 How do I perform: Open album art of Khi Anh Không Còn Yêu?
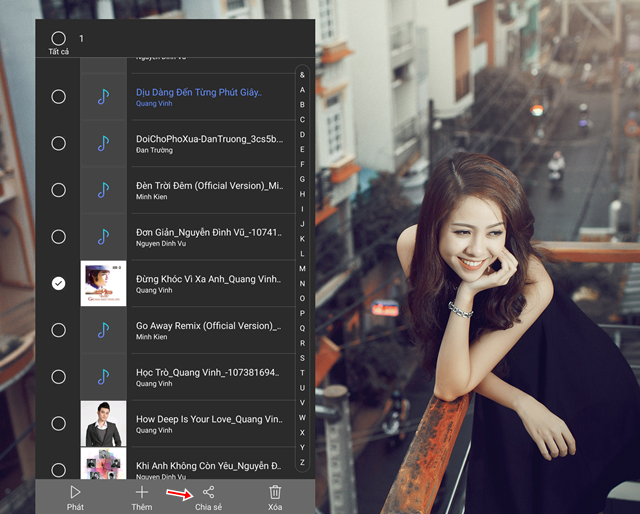coord(103,463)
